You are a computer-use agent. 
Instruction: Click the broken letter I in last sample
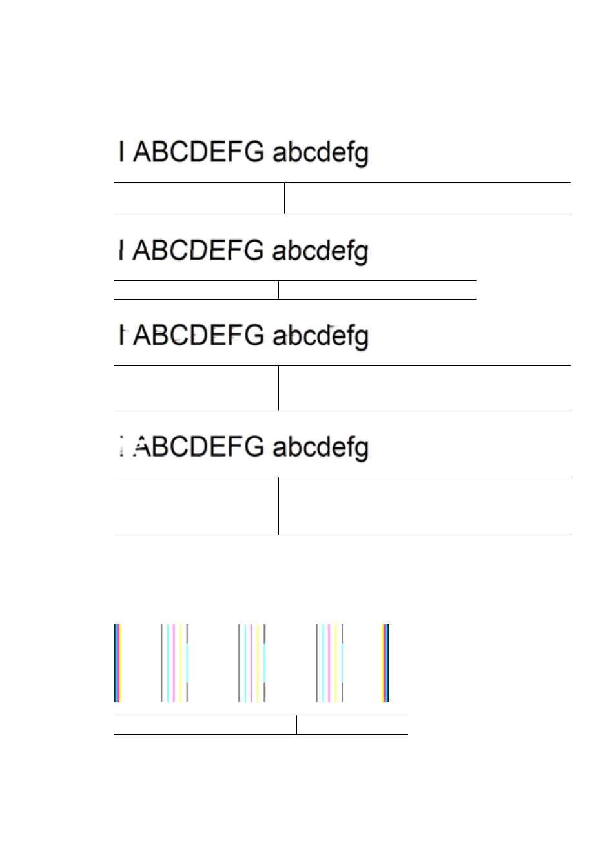click(x=121, y=446)
